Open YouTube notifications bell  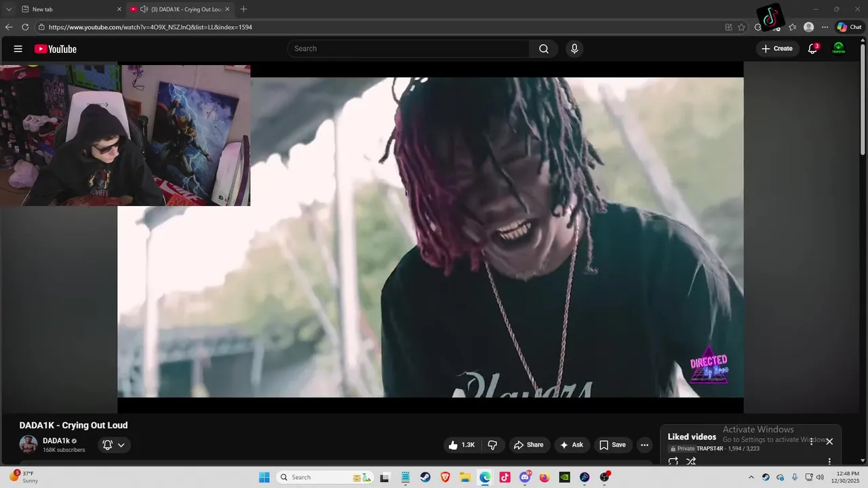coord(812,49)
